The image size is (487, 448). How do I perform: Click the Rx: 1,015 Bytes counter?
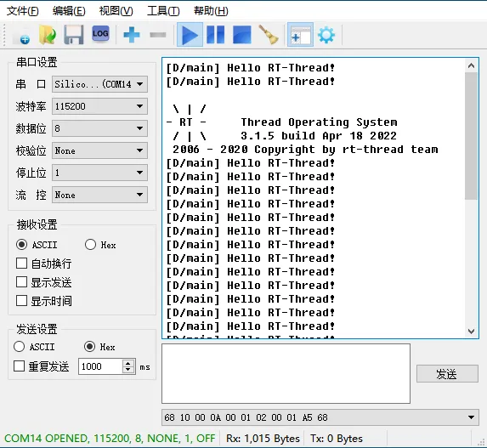263,439
